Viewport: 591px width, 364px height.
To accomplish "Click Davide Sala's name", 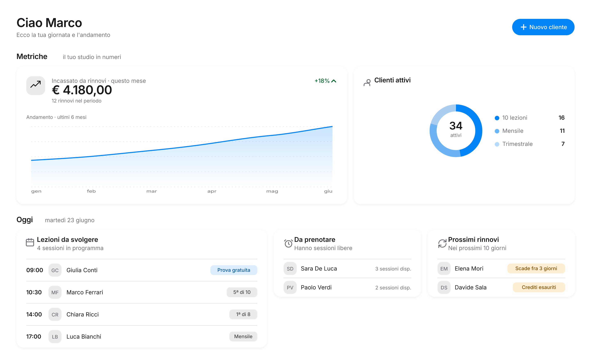I will [471, 287].
